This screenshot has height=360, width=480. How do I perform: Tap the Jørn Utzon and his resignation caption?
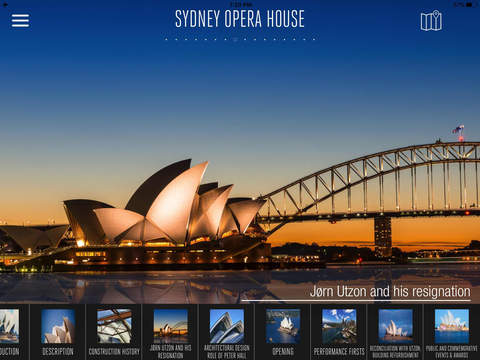390,291
